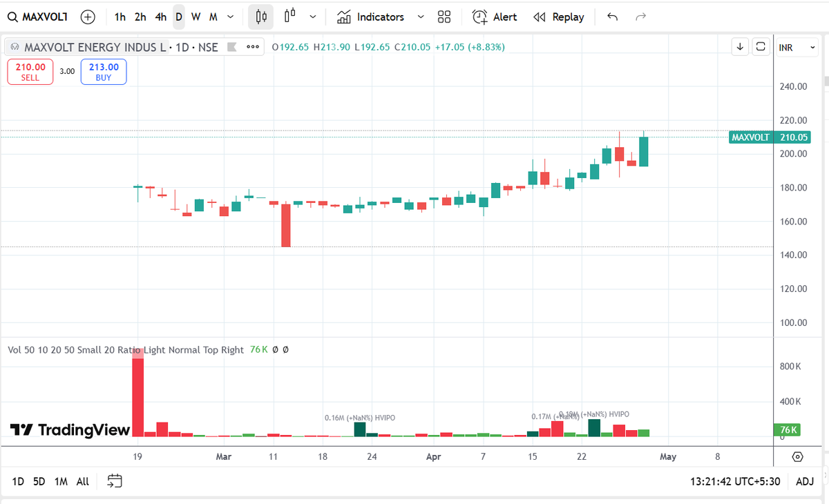
Task: Click MAXVOLT ENERGY INDUS L symbol title
Action: point(95,48)
